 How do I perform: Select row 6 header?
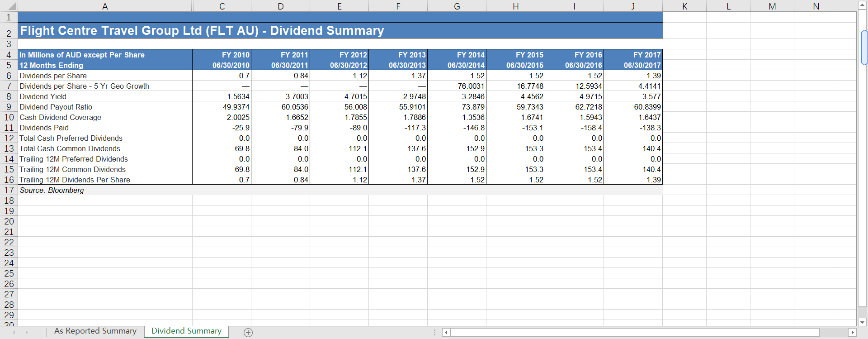pos(9,76)
